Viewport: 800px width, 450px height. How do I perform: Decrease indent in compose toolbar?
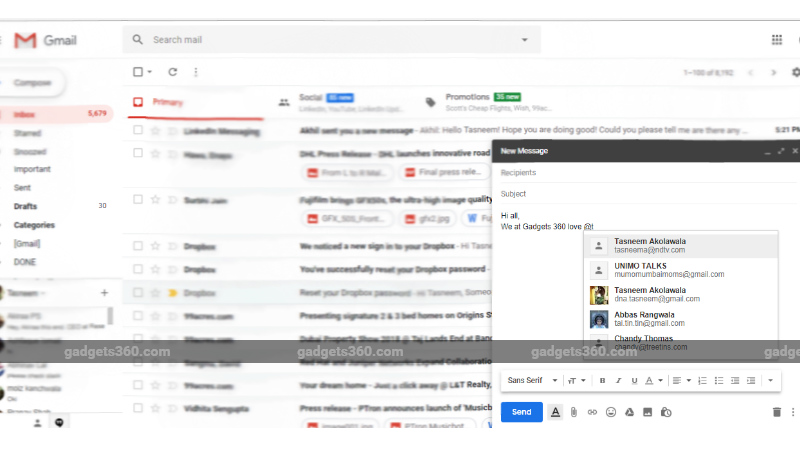735,381
